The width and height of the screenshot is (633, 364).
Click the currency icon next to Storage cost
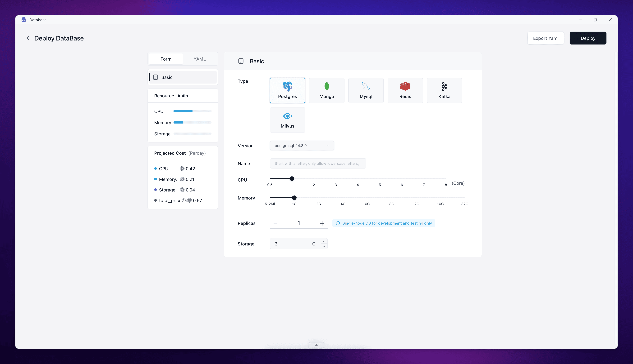pyautogui.click(x=182, y=190)
